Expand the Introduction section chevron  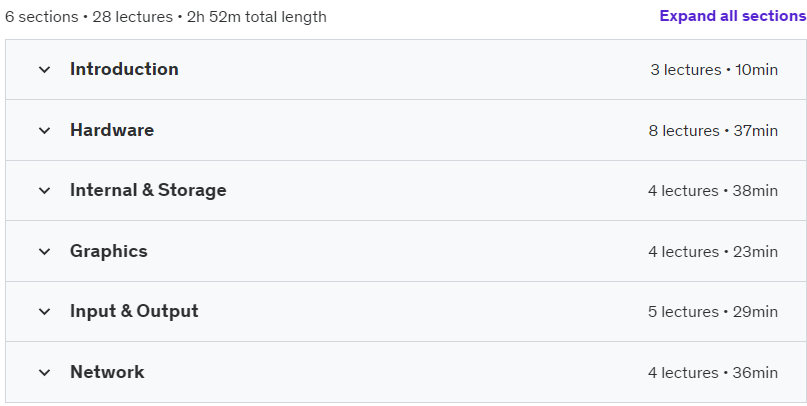(45, 69)
